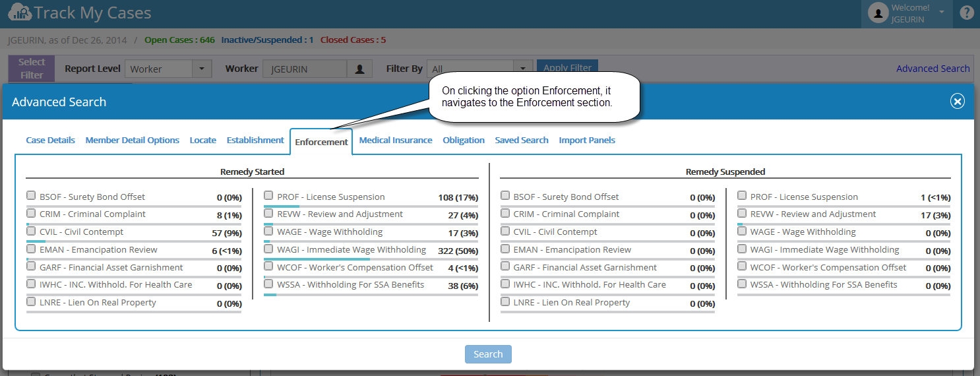
Task: Check CVIL Civil Contempt under Remedy Started
Action: coord(31,231)
